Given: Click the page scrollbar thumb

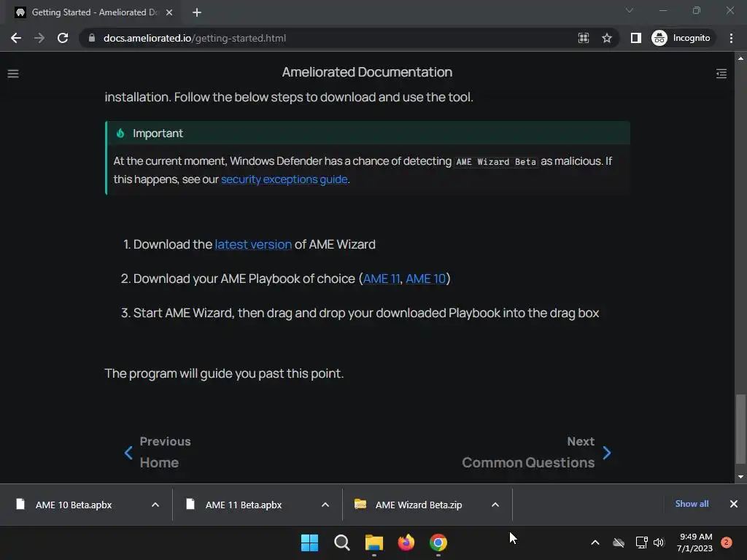Looking at the screenshot, I should click(x=740, y=429).
